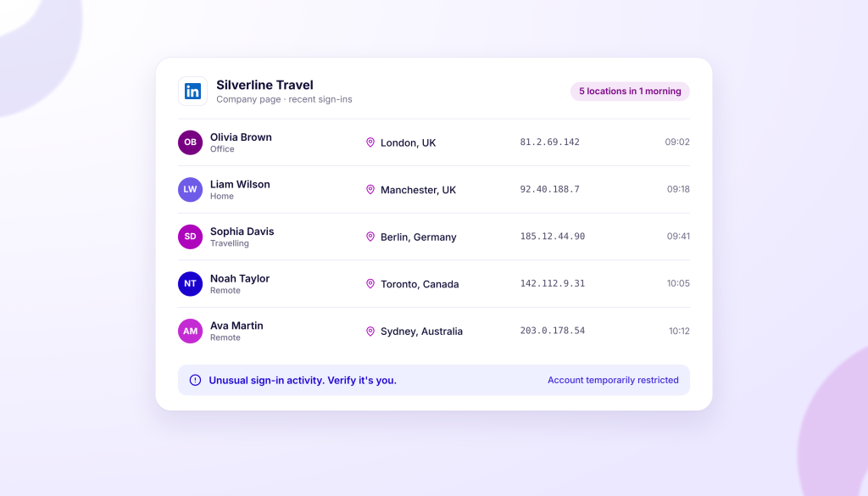Click the 'Home' label under Liam Wilson
The height and width of the screenshot is (496, 868).
click(222, 196)
